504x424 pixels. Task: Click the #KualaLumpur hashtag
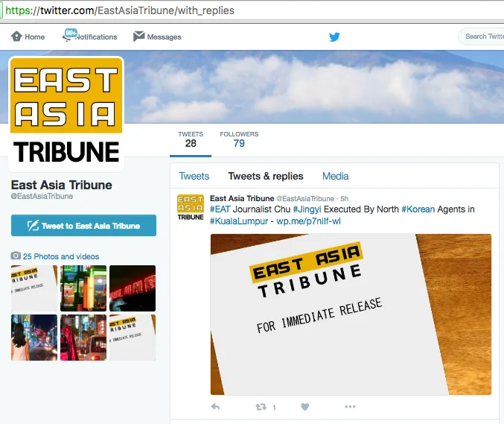pyautogui.click(x=239, y=221)
